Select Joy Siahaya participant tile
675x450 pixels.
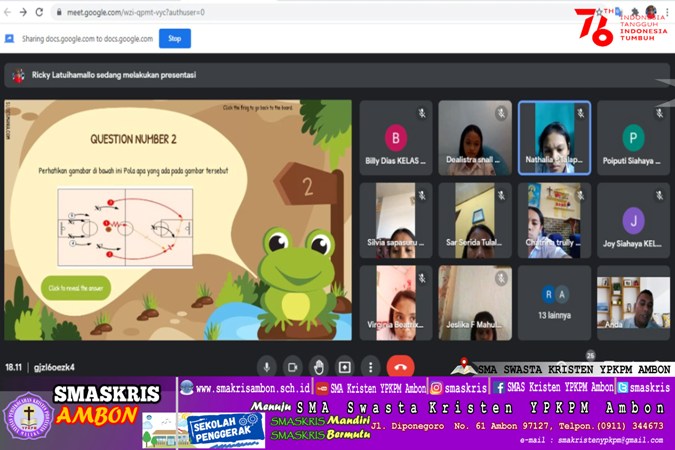click(633, 220)
